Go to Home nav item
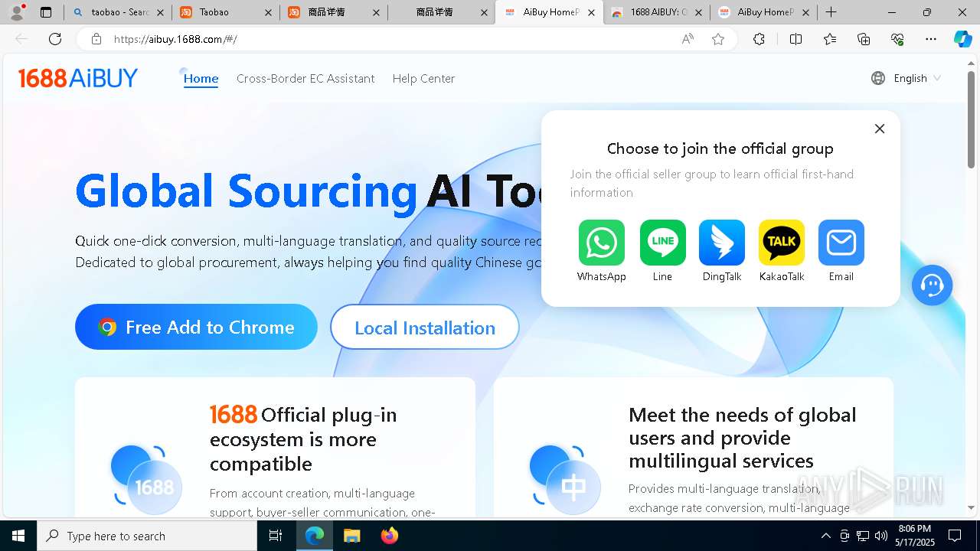The width and height of the screenshot is (980, 551). click(201, 78)
